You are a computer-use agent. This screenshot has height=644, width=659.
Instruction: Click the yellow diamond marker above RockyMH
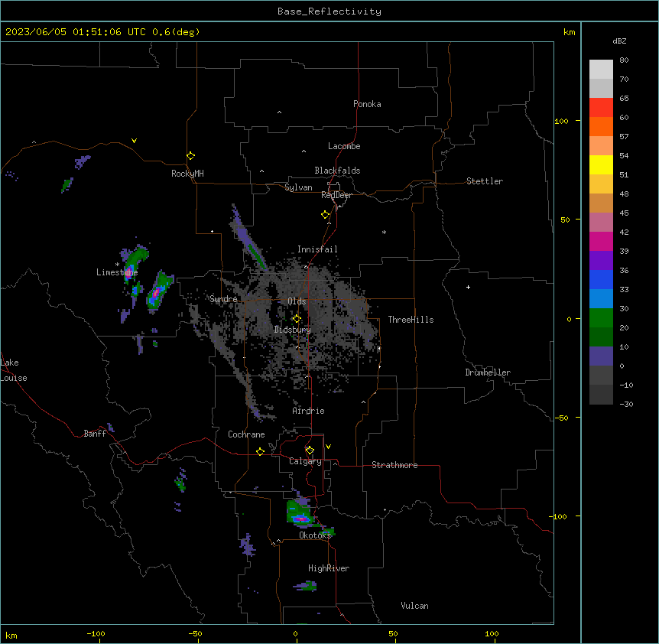[x=191, y=156]
